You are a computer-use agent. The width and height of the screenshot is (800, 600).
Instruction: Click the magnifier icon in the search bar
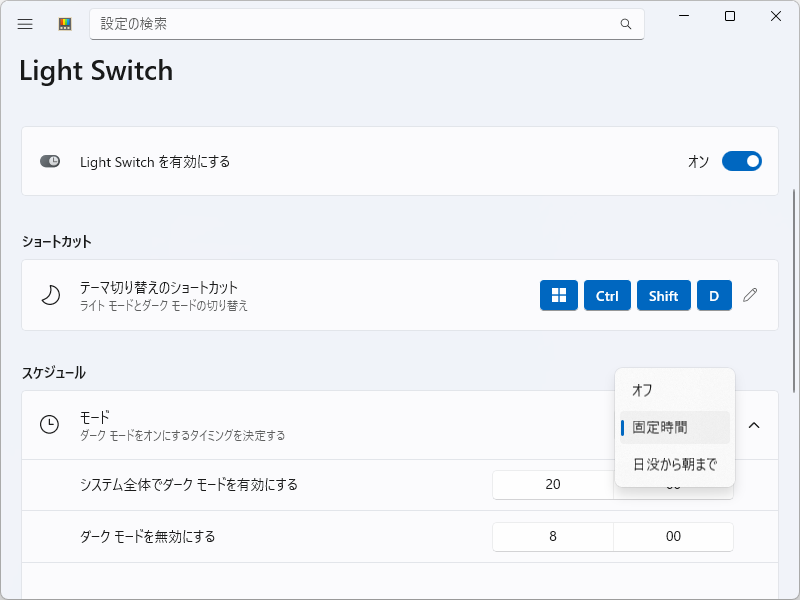626,24
